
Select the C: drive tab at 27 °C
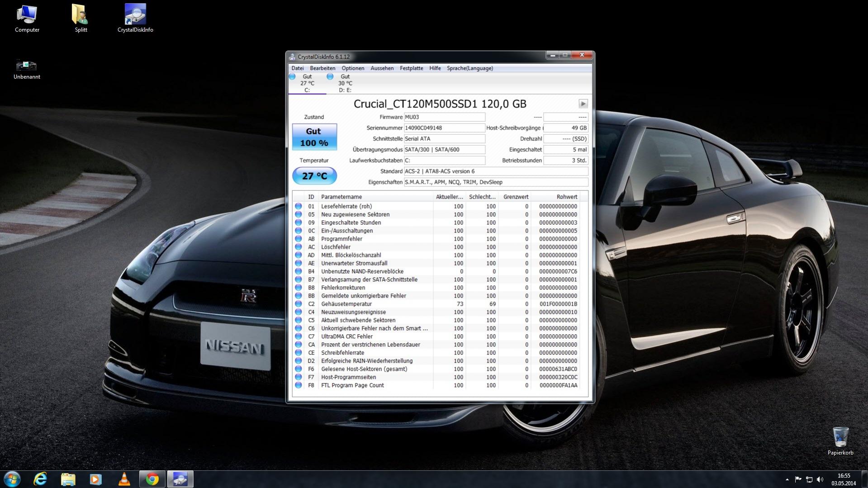(x=307, y=83)
